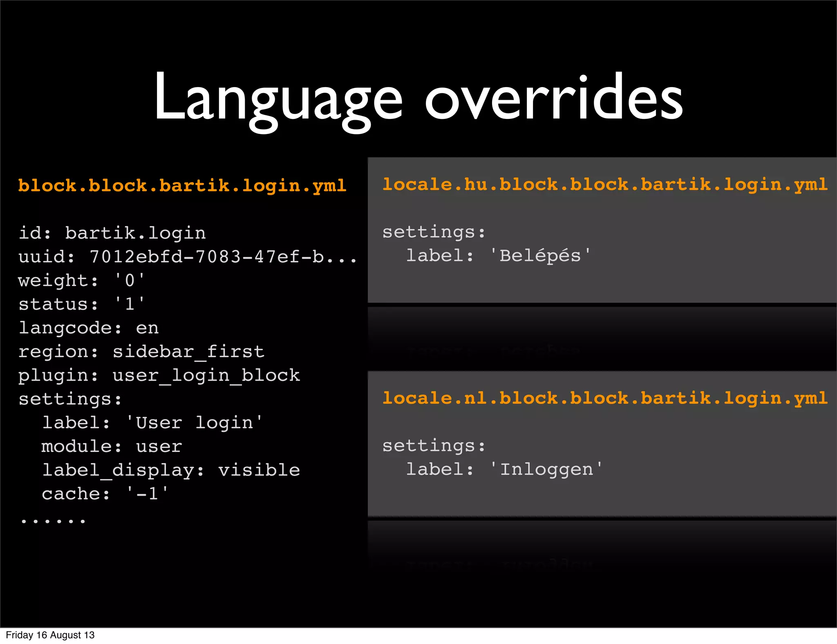
Task: Click the "weight: '0'" line
Action: pos(82,281)
